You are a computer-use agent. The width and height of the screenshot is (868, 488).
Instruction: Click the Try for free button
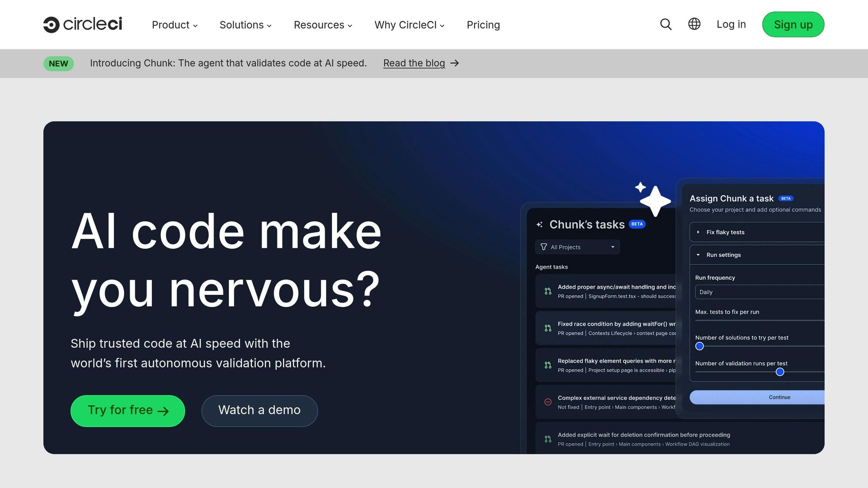coord(127,410)
